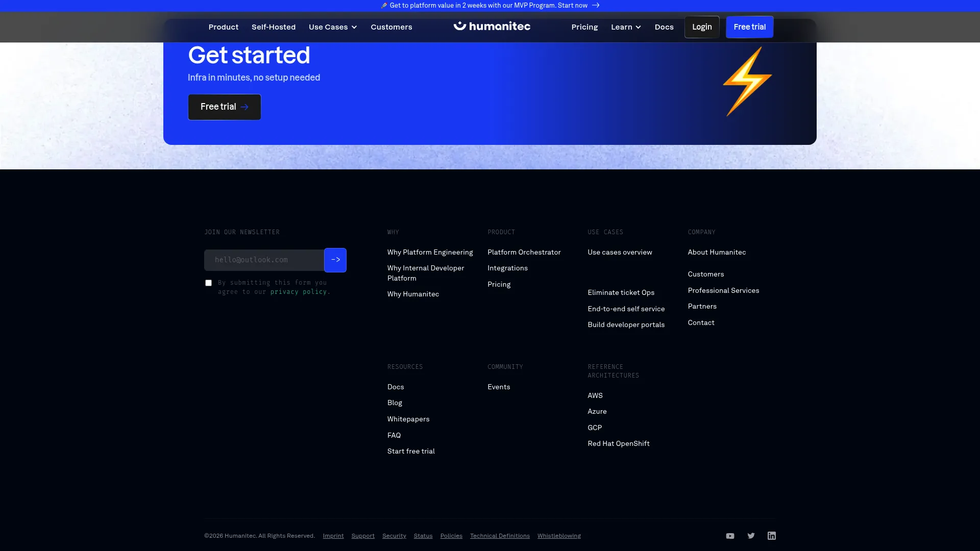This screenshot has width=980, height=551.
Task: Expand the Learn dropdown menu
Action: [626, 27]
